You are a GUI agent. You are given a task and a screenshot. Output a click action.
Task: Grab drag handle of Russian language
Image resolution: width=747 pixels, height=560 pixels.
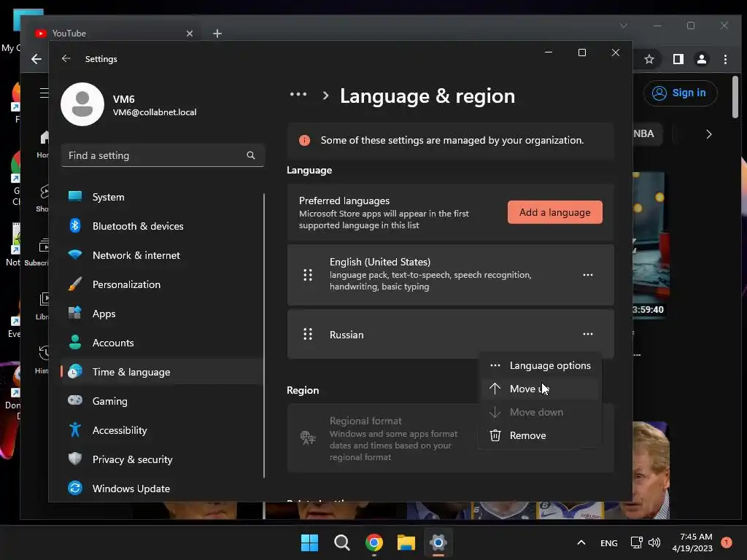(x=308, y=334)
